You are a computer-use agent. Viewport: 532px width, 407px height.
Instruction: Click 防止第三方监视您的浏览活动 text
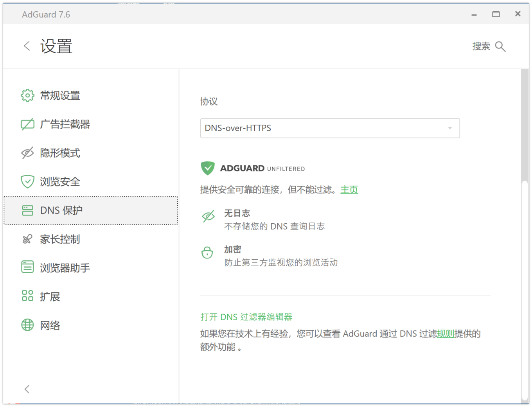click(x=281, y=263)
